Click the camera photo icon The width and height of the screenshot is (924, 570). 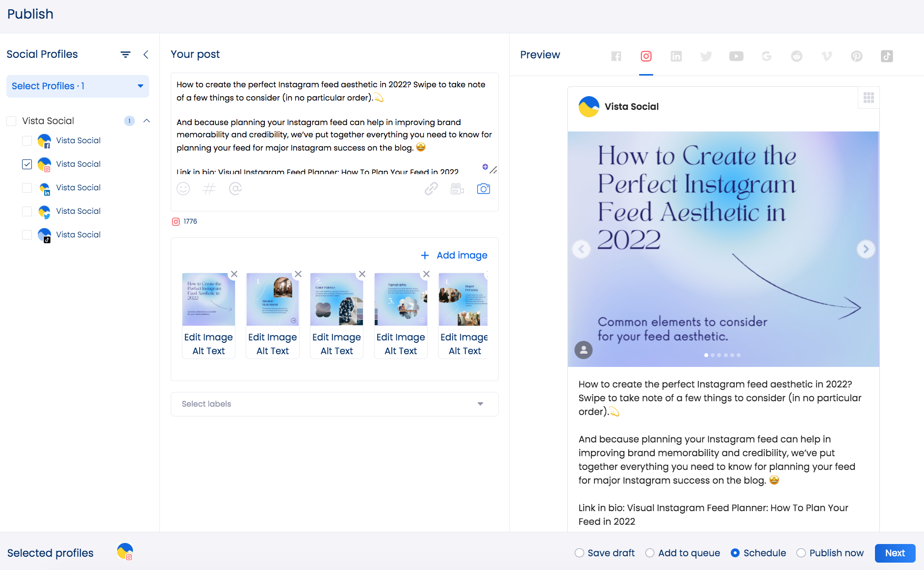(484, 189)
